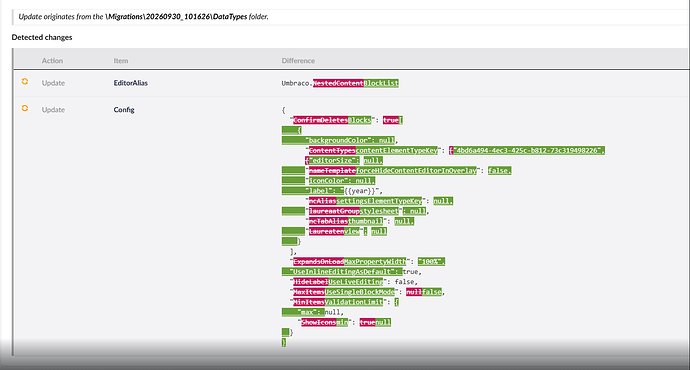690x370 pixels.
Task: Click the Detected changes heading
Action: 42,37
